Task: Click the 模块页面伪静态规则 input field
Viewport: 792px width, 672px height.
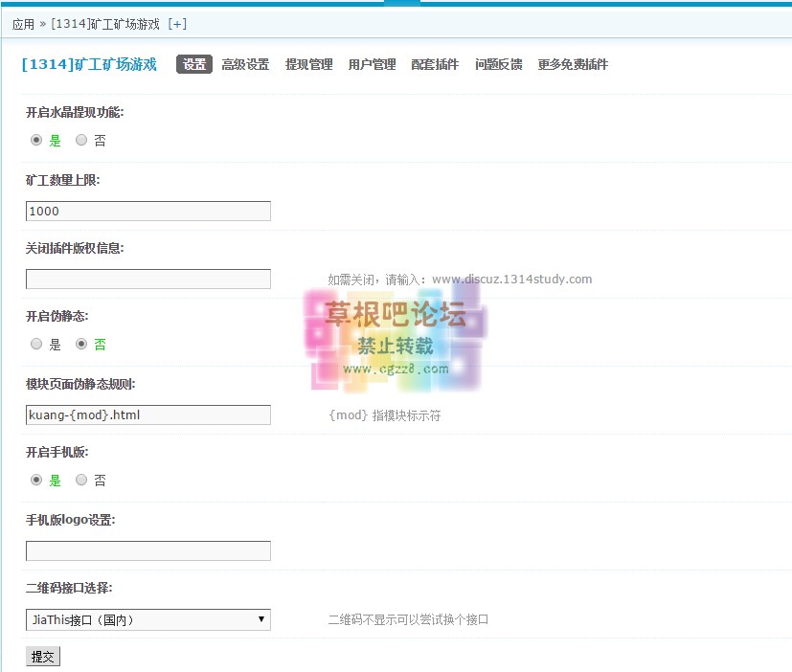Action: [x=148, y=414]
